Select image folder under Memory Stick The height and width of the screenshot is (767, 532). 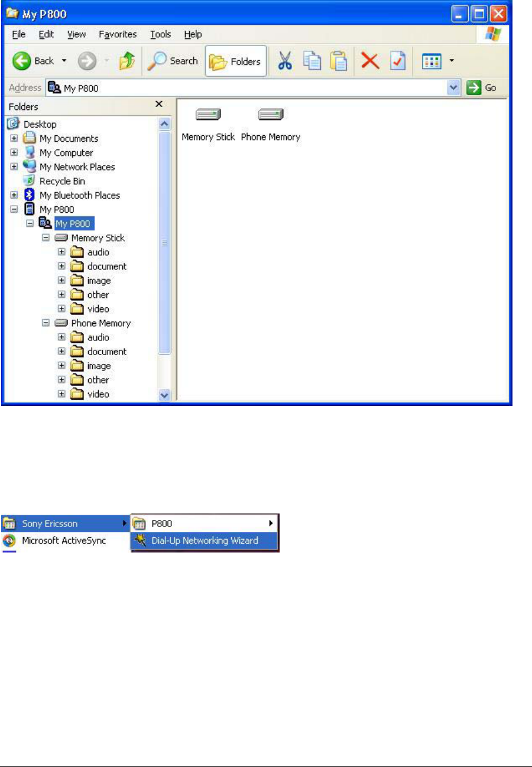pyautogui.click(x=99, y=280)
